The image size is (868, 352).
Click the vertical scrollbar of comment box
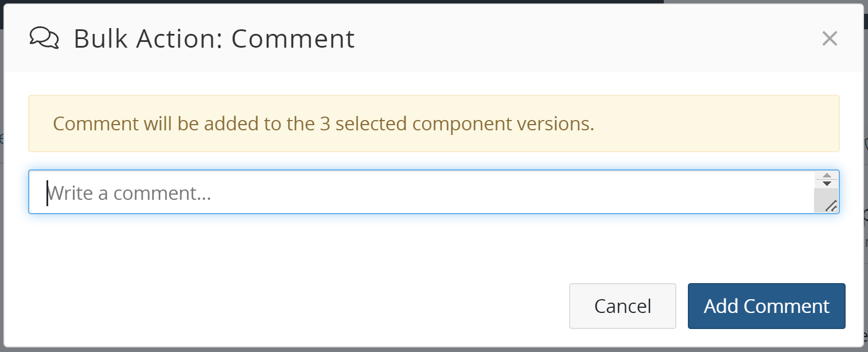(826, 194)
